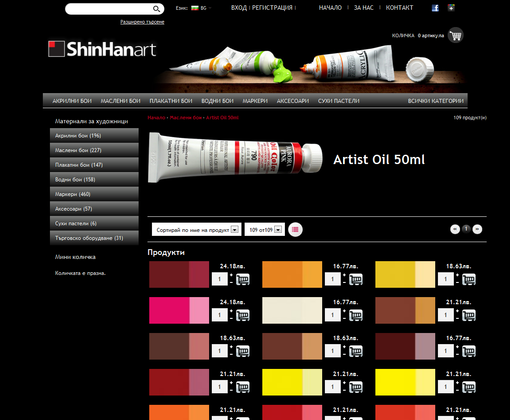Open the Facebook page icon

435,8
